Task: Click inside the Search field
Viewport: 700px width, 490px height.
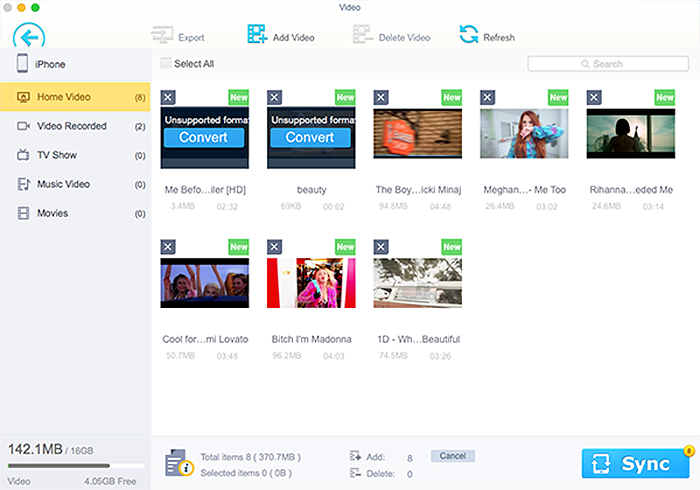Action: click(608, 64)
